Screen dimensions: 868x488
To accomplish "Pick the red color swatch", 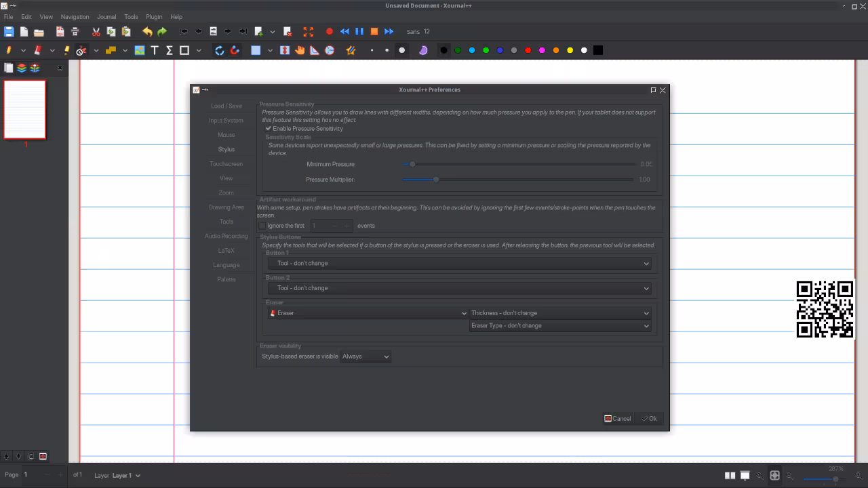I will pyautogui.click(x=528, y=50).
